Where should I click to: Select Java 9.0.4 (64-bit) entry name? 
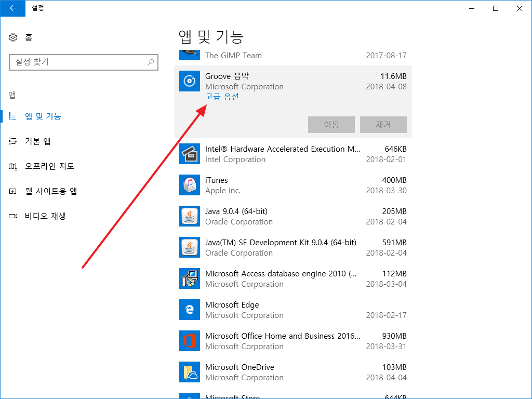click(x=236, y=211)
